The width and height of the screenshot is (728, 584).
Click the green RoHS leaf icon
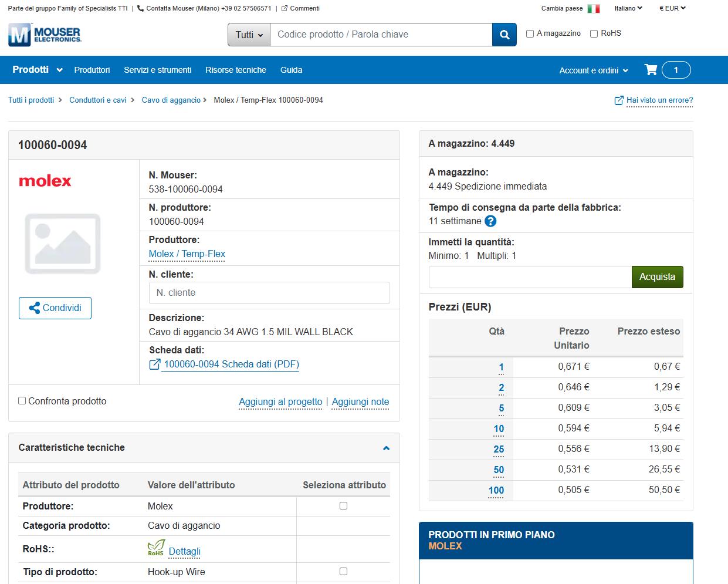pyautogui.click(x=156, y=548)
